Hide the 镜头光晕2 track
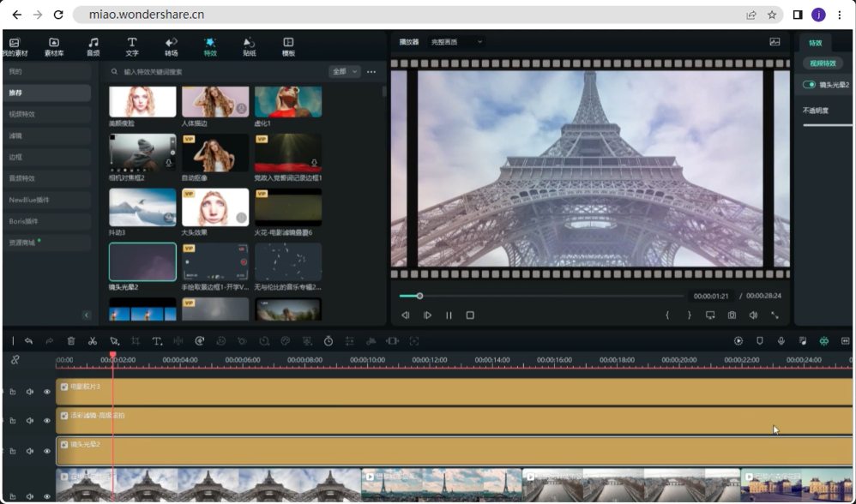 pos(47,451)
